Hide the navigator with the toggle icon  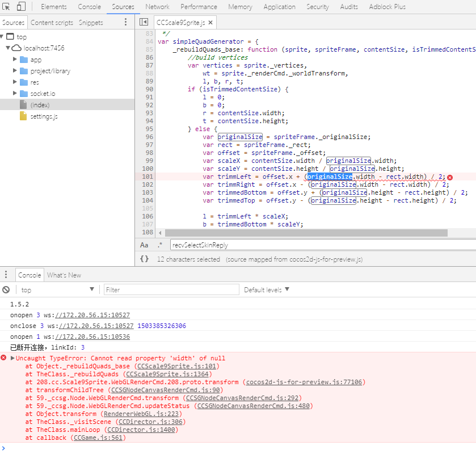point(144,22)
